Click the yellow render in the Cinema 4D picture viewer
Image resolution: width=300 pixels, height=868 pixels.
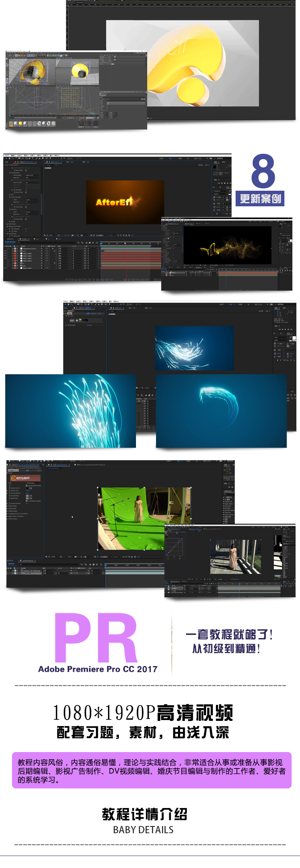point(182,63)
